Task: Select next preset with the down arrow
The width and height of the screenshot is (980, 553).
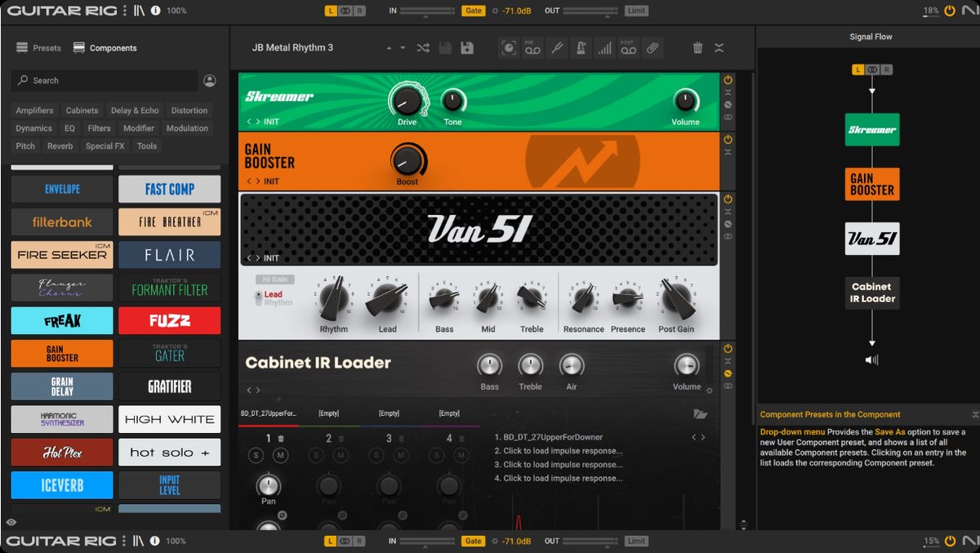Action: [x=403, y=48]
